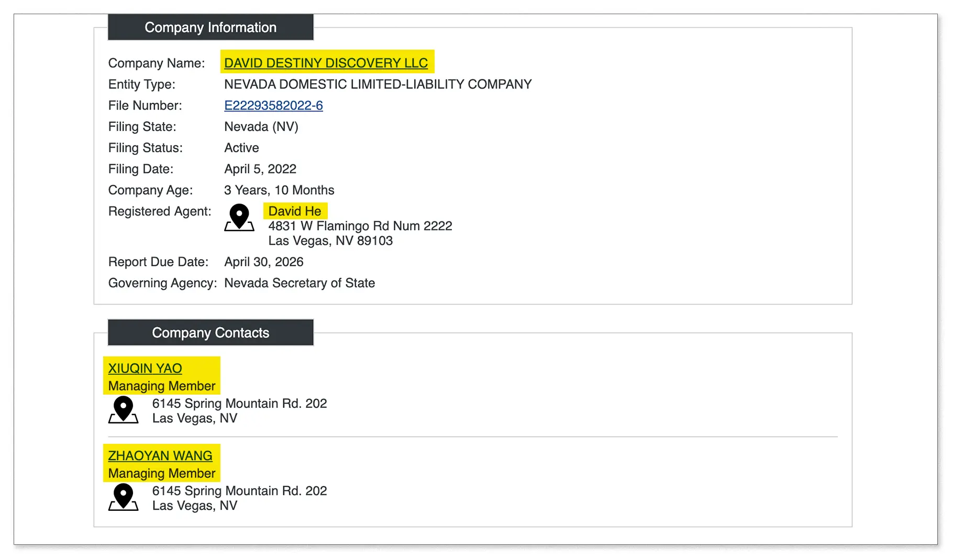Screen dimensions: 953x560
Task: Click the Company Contacts section header
Action: (210, 333)
